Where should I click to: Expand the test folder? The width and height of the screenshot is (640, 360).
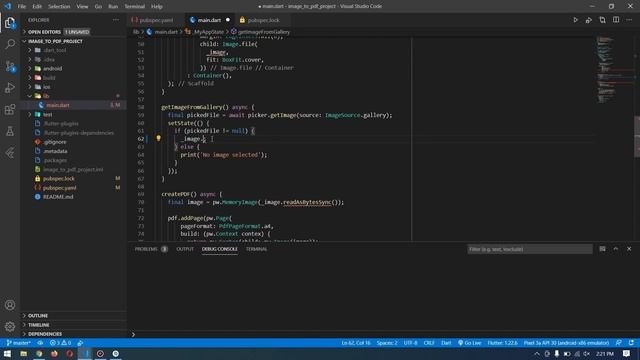point(47,114)
